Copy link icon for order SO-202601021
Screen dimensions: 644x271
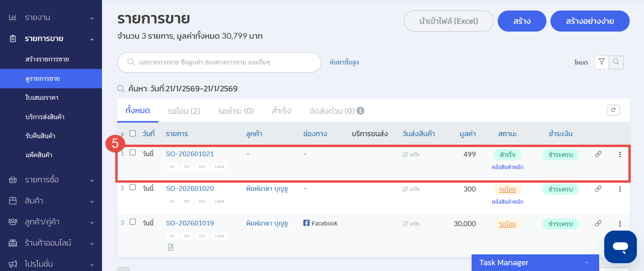[x=598, y=154]
